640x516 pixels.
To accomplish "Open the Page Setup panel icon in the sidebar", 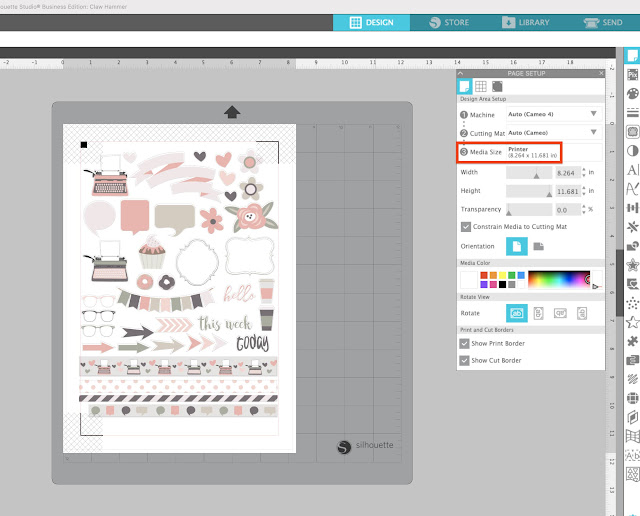I will pos(632,56).
